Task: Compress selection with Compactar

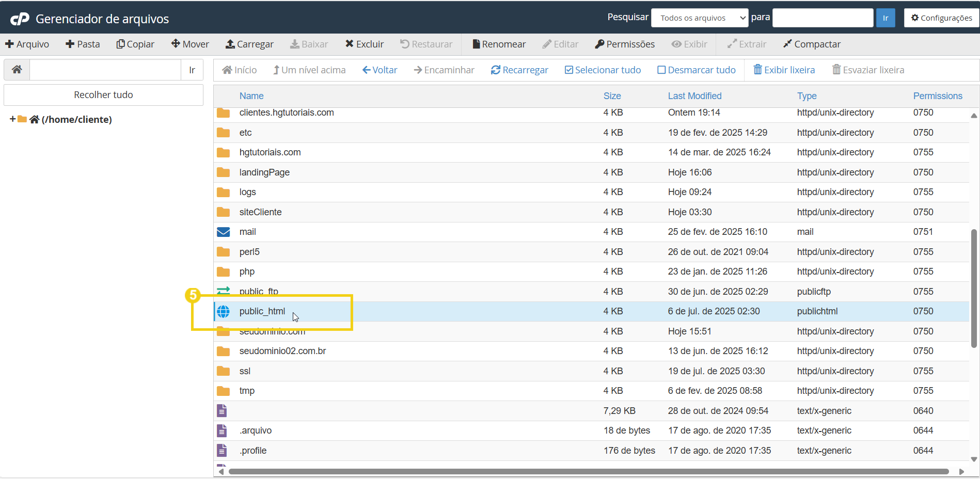Action: pyautogui.click(x=812, y=44)
